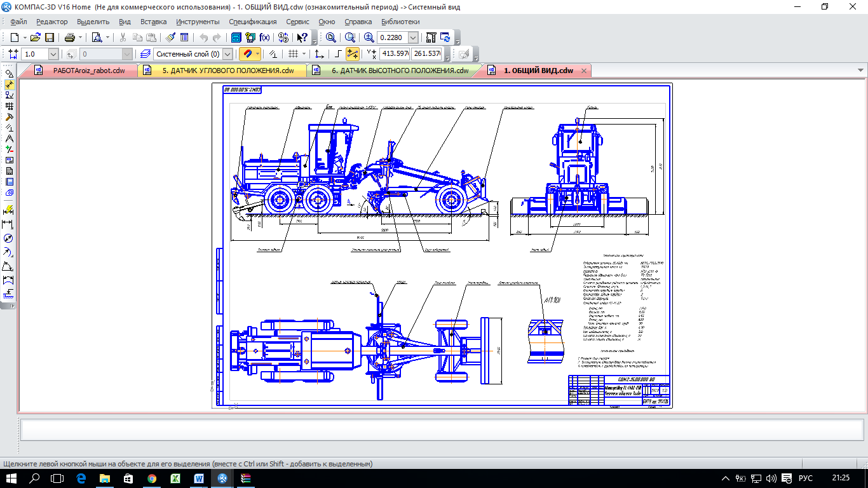Open the properties list icon next to brush
The image size is (868, 488).
184,37
